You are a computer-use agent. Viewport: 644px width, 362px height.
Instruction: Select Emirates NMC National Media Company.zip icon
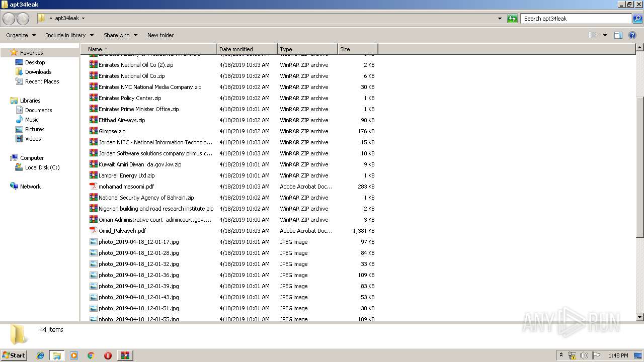pos(94,87)
